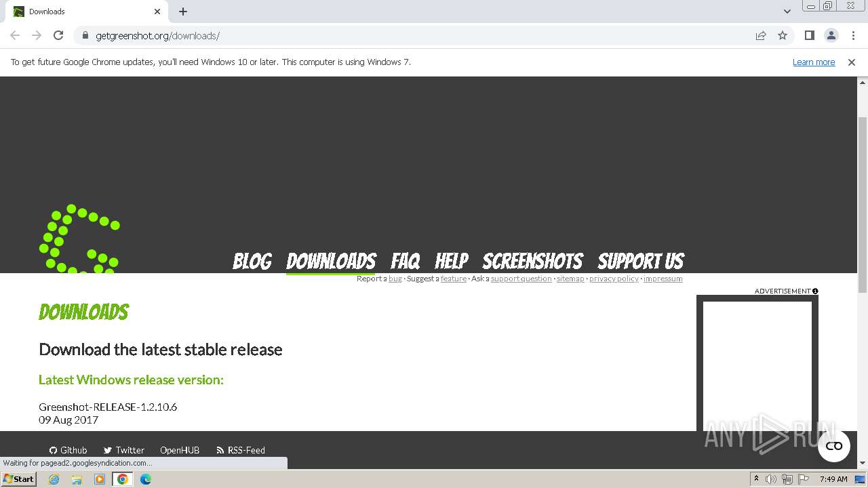Viewport: 868px width, 488px height.
Task: Open Windows Media Player taskbar icon
Action: tap(100, 479)
